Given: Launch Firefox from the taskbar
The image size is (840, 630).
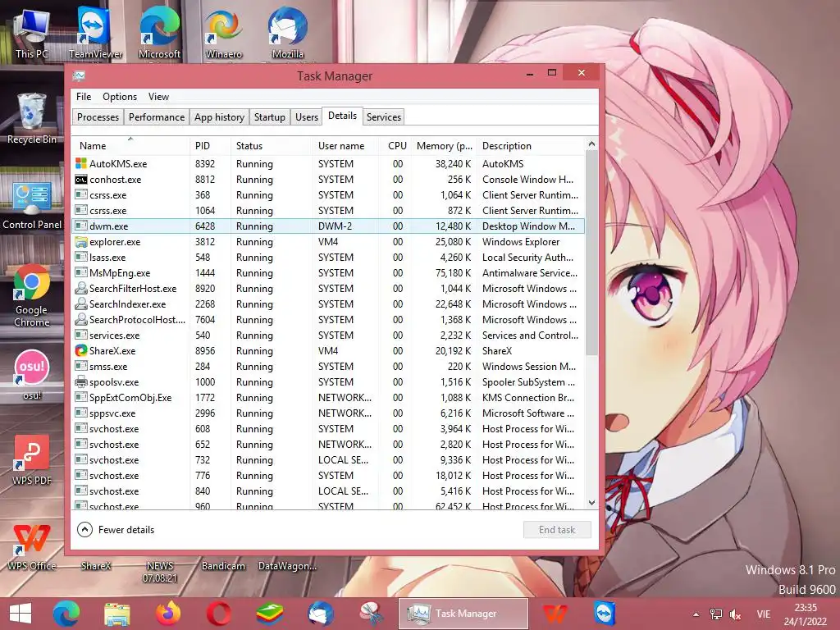Looking at the screenshot, I should [x=167, y=614].
